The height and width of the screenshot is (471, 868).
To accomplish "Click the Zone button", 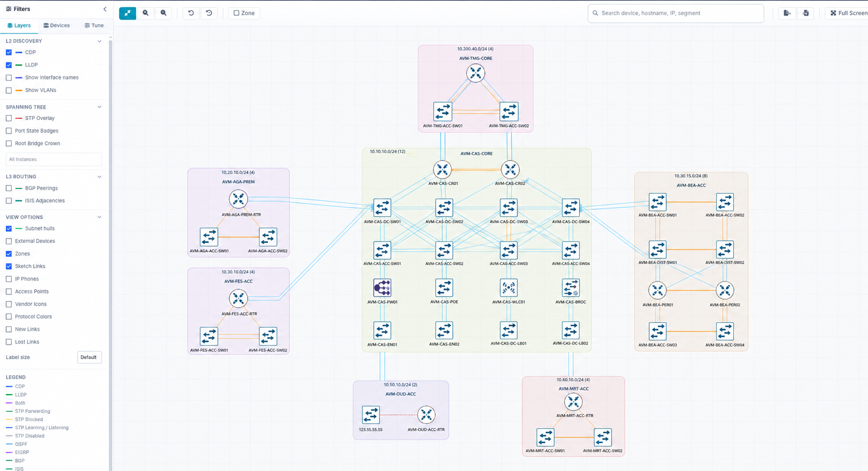I will tap(244, 13).
